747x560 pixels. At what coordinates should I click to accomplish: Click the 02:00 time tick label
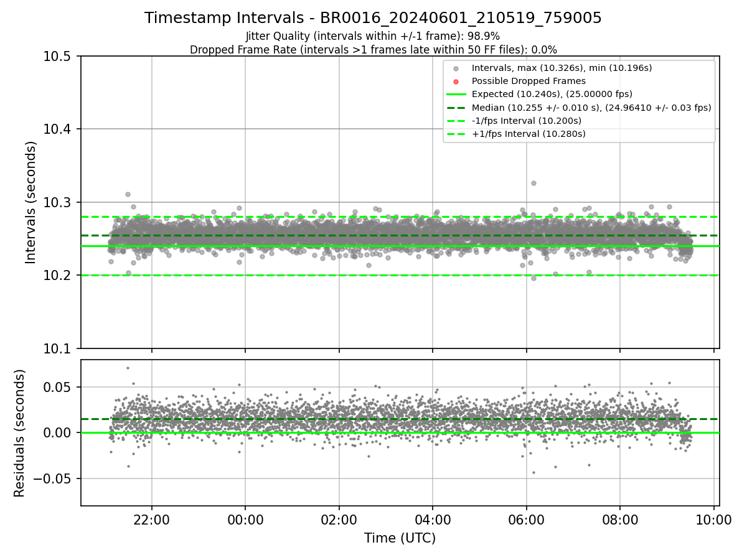[x=339, y=520]
